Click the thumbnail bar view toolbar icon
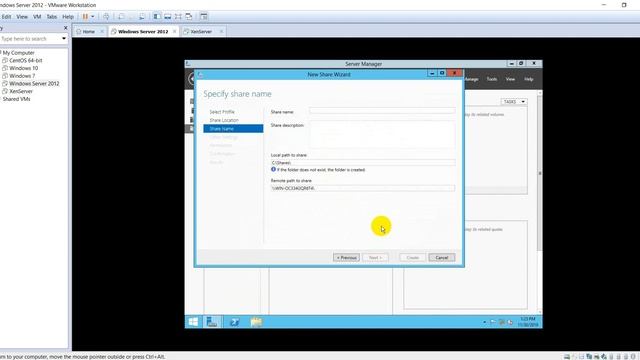Screen dimensions: 640x360 [167, 17]
